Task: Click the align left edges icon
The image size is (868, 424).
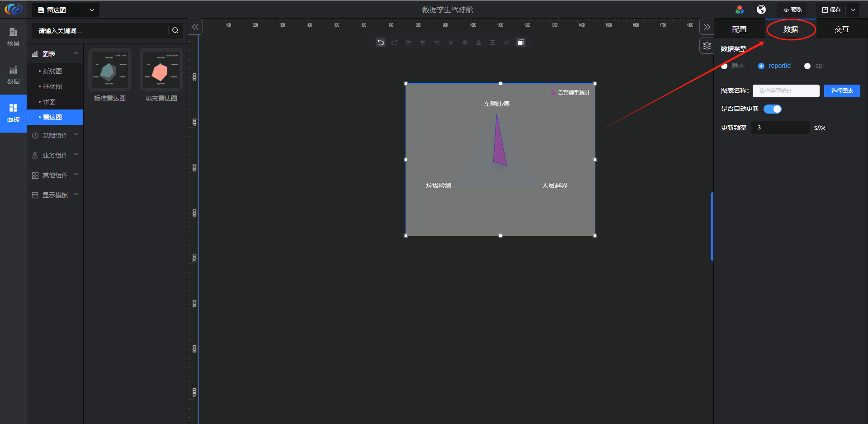Action: [408, 43]
